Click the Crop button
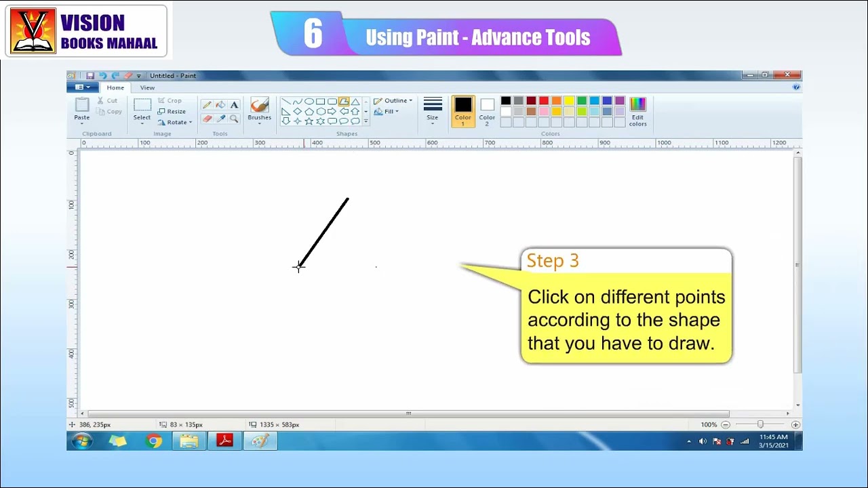The width and height of the screenshot is (868, 488). click(170, 101)
